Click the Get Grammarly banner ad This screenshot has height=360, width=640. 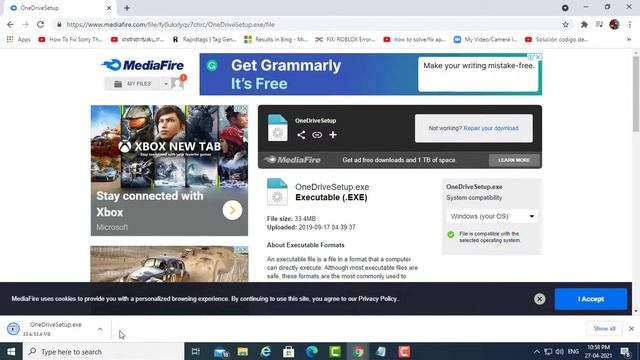(x=370, y=74)
